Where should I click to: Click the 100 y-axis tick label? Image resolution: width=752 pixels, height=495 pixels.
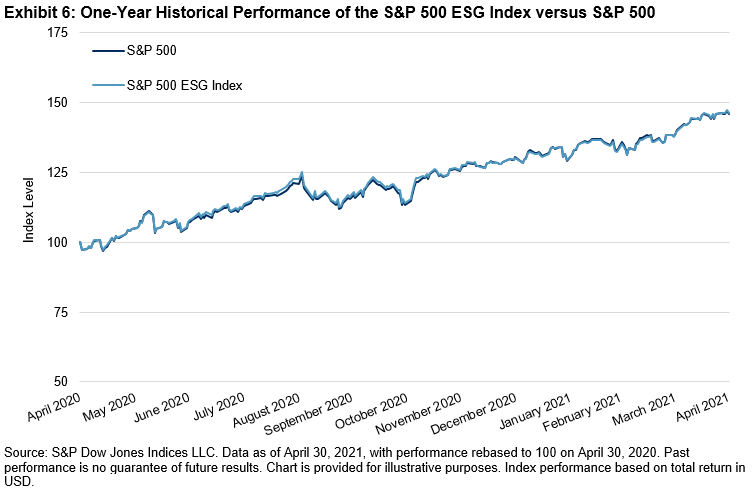point(57,242)
